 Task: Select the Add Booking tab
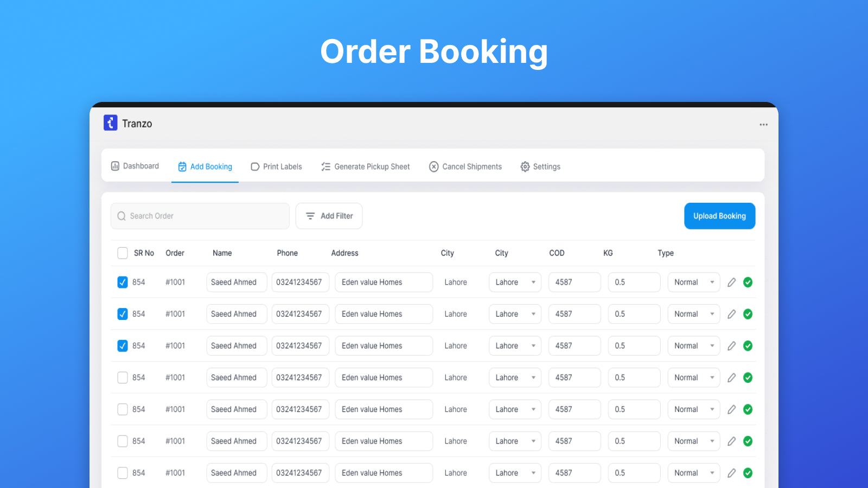(x=205, y=166)
